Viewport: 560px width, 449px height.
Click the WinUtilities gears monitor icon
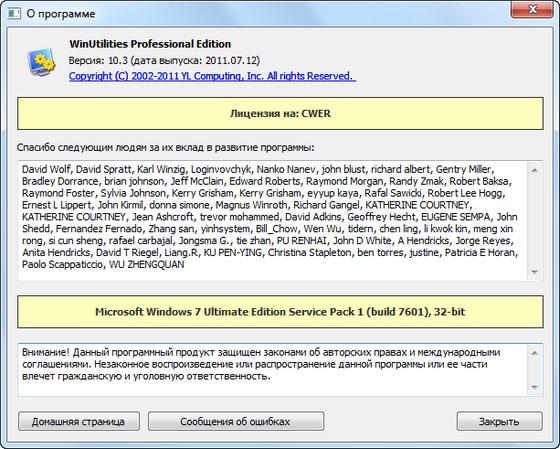coord(41,62)
